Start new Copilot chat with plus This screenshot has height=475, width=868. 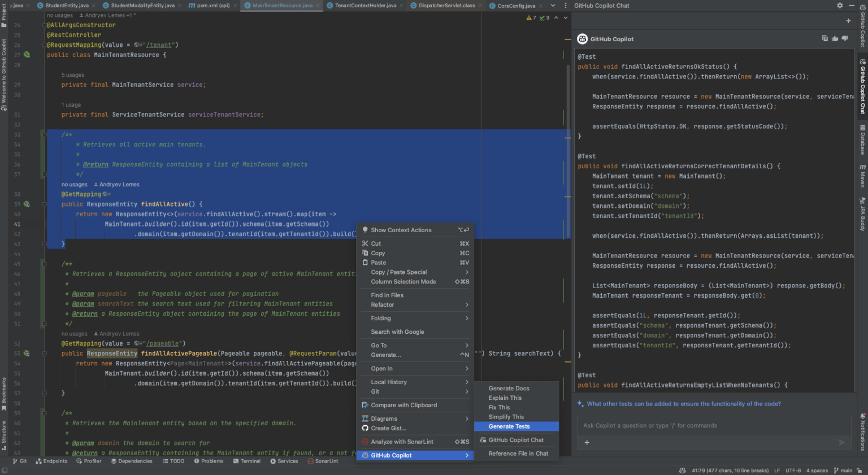[848, 21]
